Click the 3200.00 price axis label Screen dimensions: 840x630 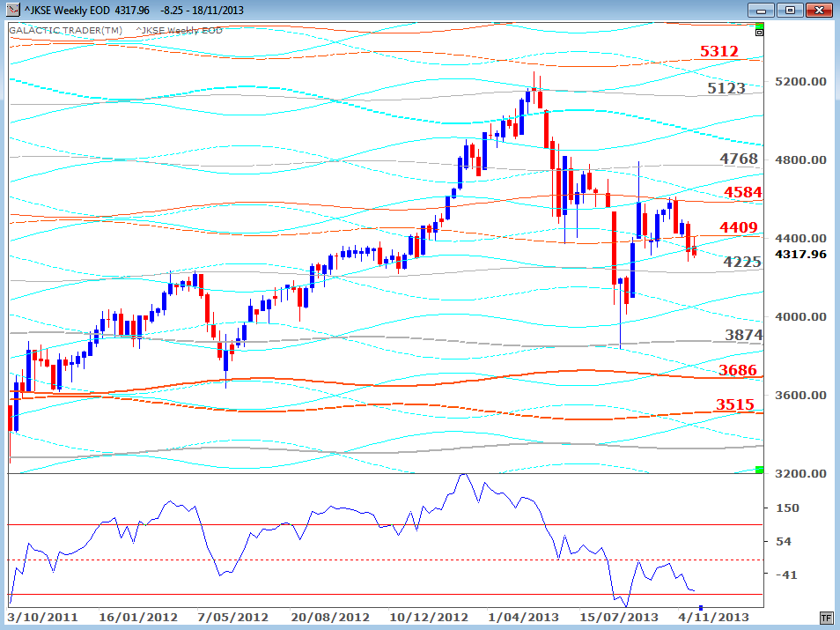[x=801, y=473]
